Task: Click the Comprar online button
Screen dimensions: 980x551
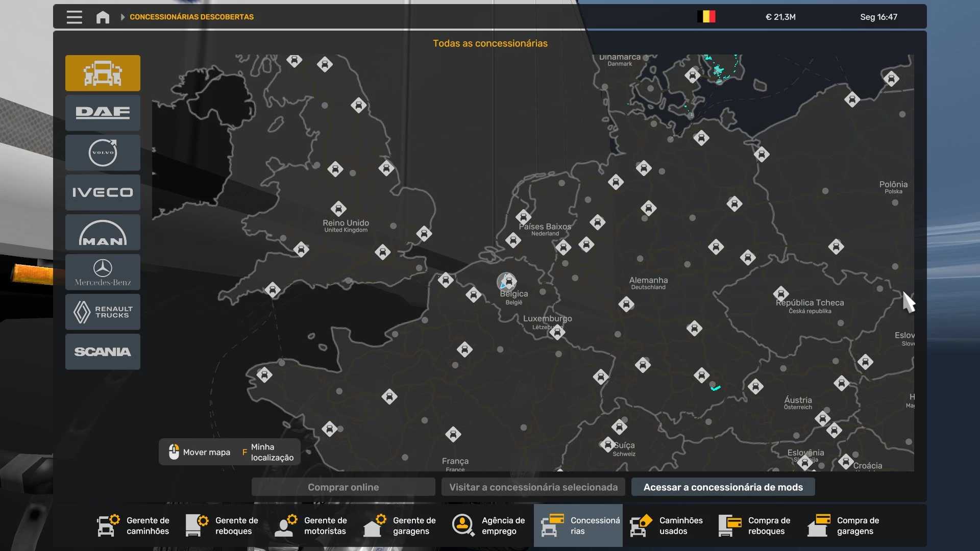Action: coord(343,487)
